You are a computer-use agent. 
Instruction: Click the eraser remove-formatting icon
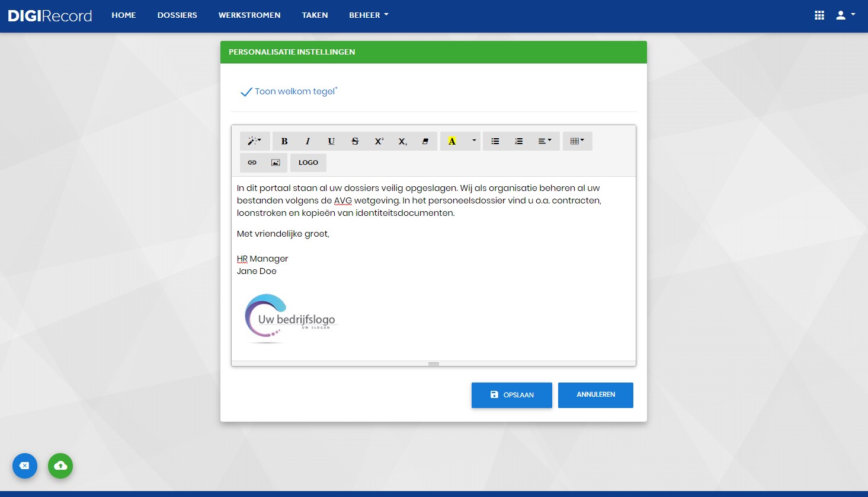(x=425, y=141)
